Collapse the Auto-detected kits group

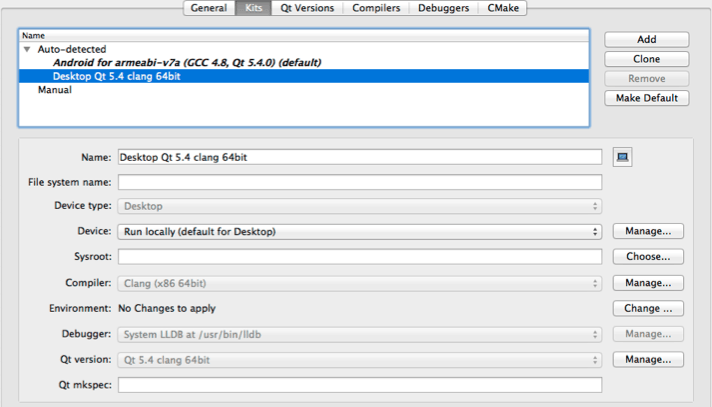pyautogui.click(x=27, y=49)
